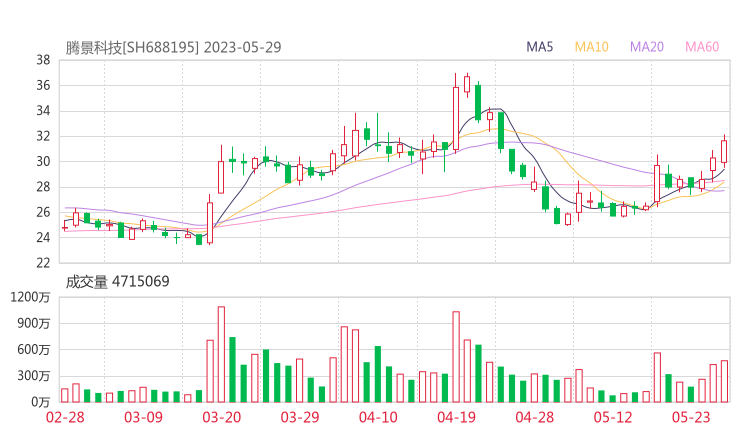Click the 04-28 date axis label
Screen dimensions: 740x440
pyautogui.click(x=535, y=417)
